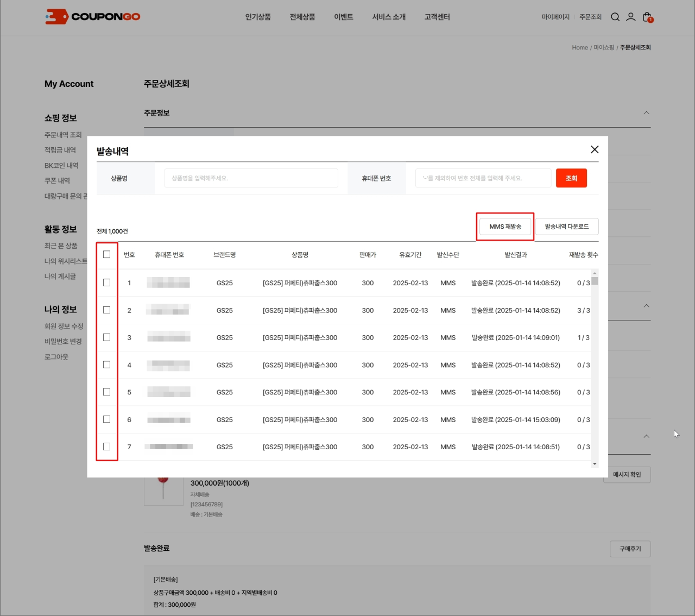695x616 pixels.
Task: Go to the 고객센터 menu
Action: tap(437, 17)
